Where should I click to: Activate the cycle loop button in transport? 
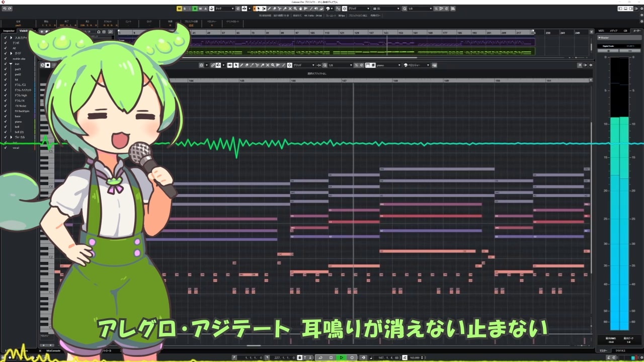pyautogui.click(x=320, y=357)
